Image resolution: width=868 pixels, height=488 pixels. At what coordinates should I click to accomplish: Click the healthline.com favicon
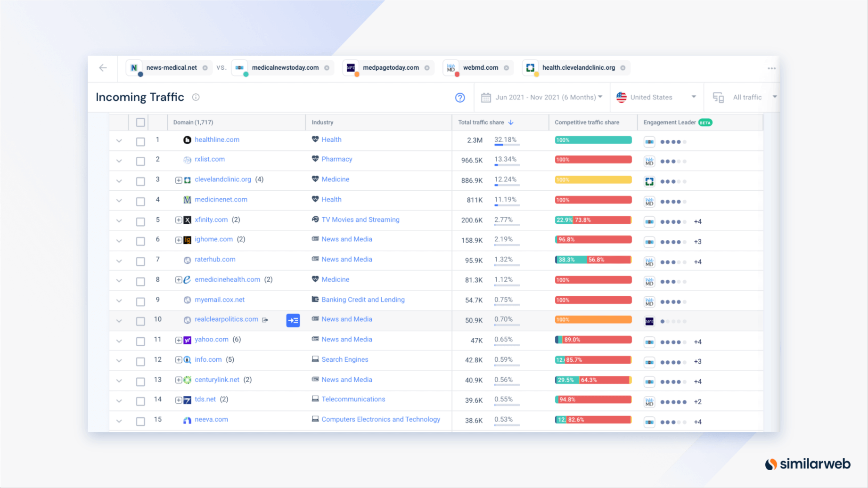[187, 140]
